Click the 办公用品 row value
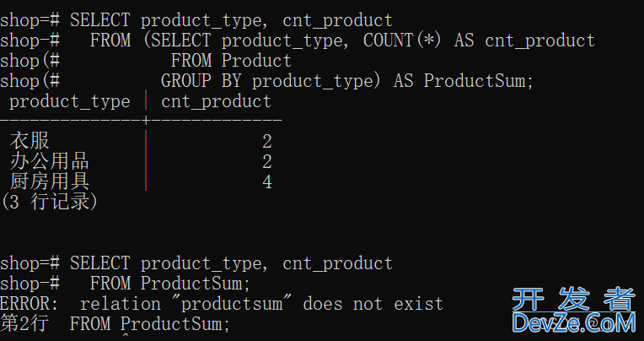 [x=49, y=161]
